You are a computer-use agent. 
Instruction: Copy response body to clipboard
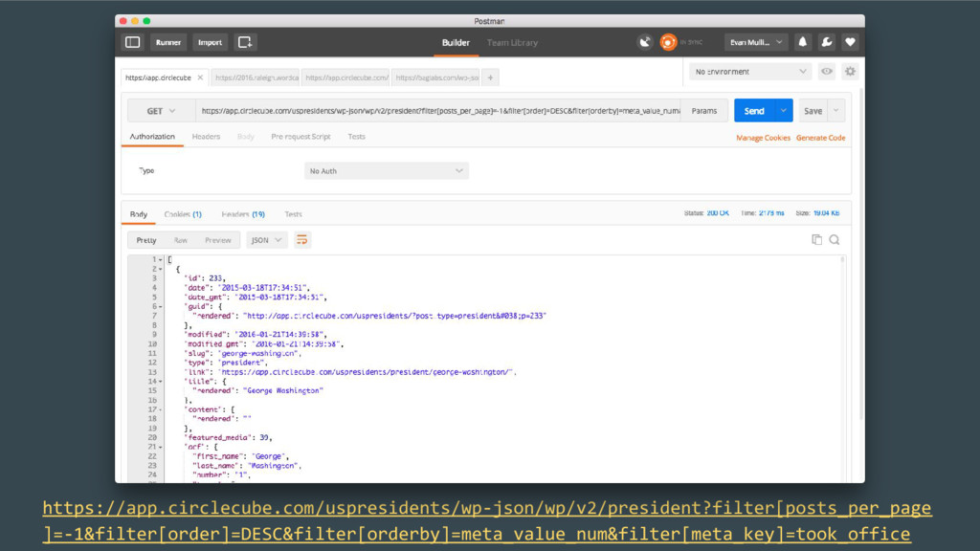pos(816,240)
